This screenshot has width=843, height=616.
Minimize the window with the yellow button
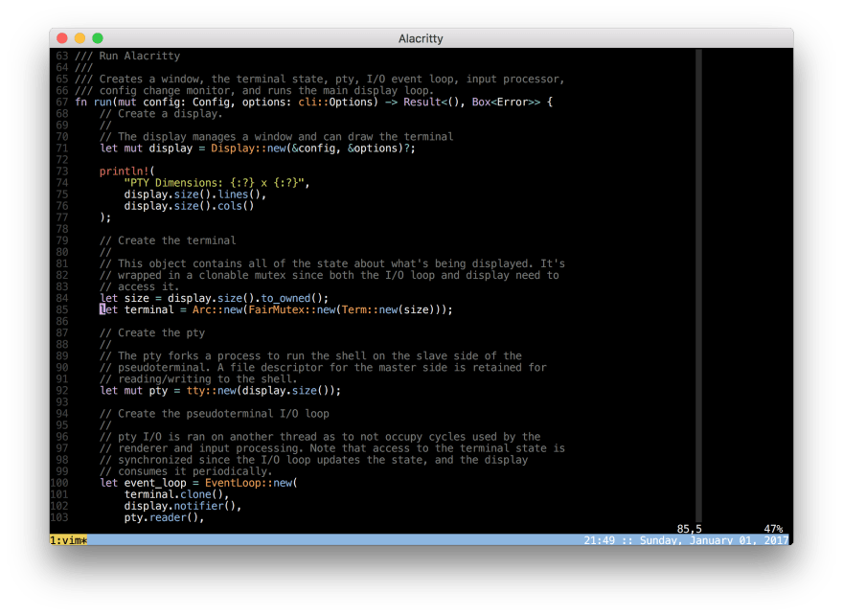[80, 38]
